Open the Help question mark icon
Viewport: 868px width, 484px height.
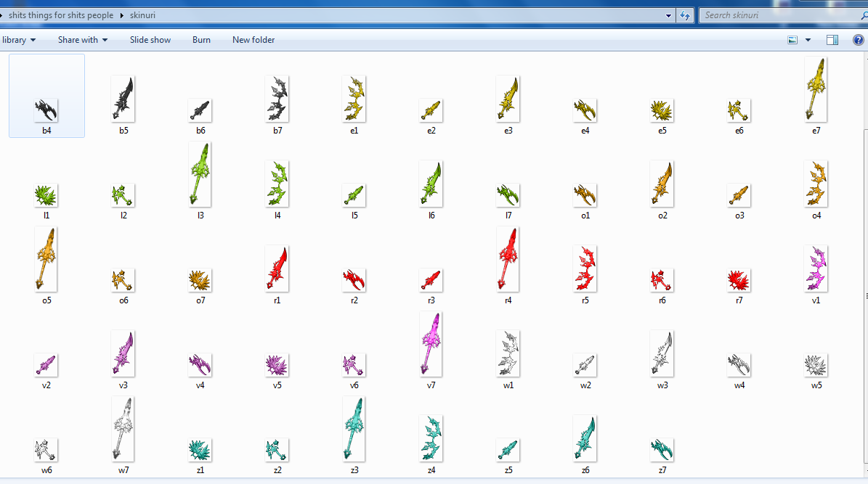coord(857,40)
